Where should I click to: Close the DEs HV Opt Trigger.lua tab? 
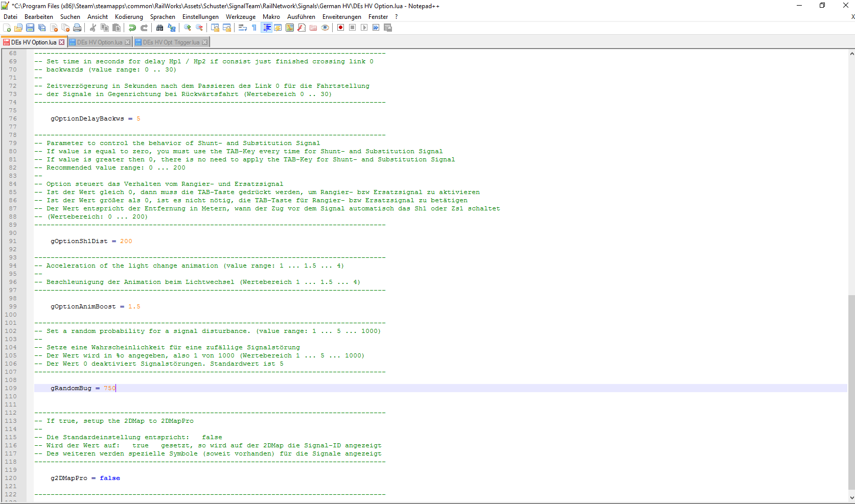pyautogui.click(x=205, y=42)
